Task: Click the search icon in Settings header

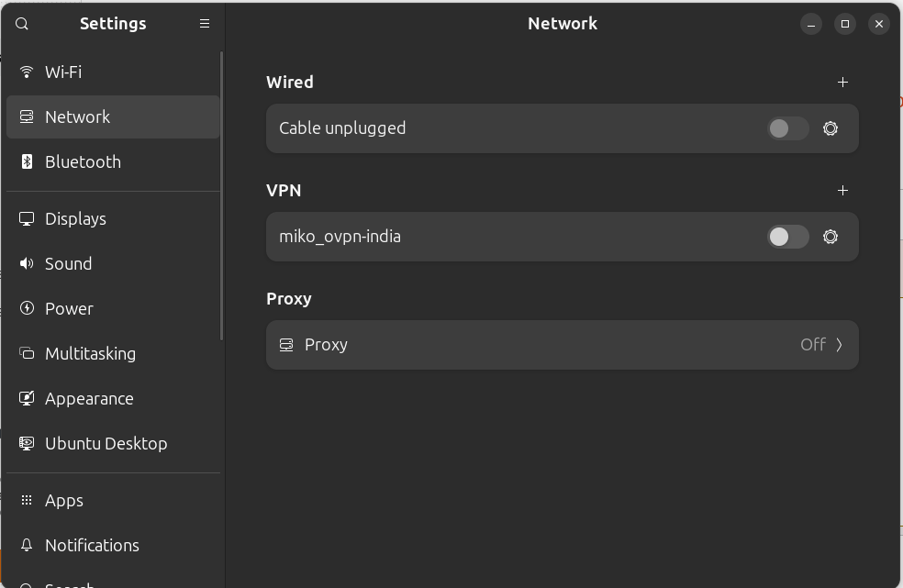Action: pyautogui.click(x=22, y=24)
